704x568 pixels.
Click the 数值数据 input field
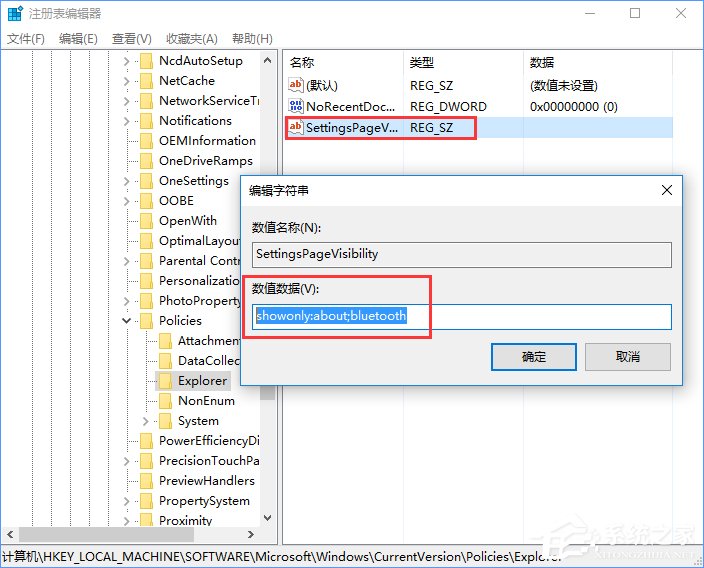tap(462, 317)
